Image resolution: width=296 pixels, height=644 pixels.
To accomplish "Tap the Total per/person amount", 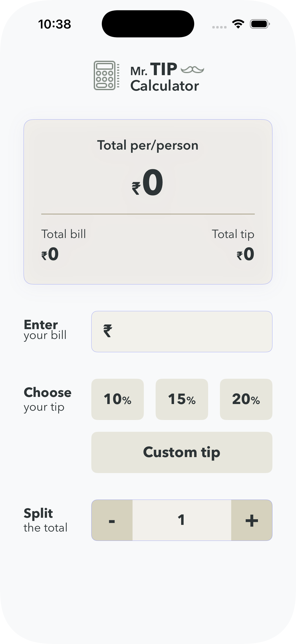I will (148, 183).
